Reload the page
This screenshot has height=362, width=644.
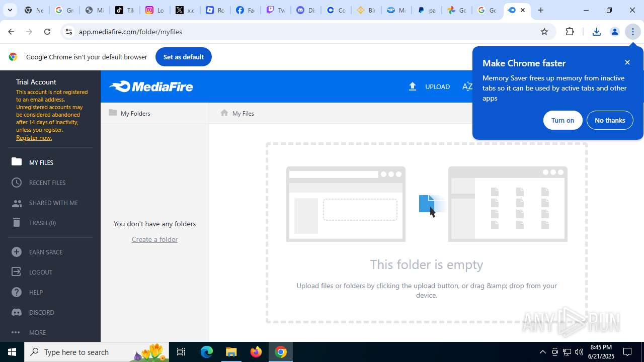(x=47, y=32)
